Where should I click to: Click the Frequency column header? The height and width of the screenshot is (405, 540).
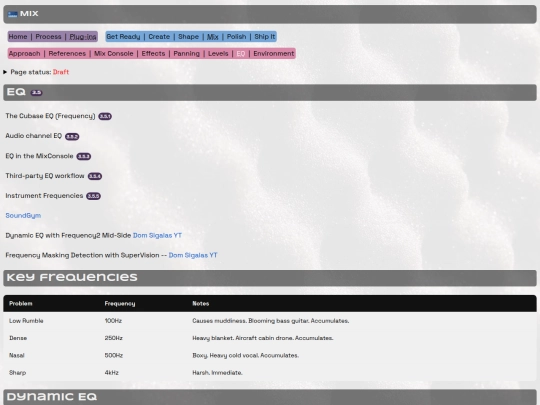(x=120, y=303)
